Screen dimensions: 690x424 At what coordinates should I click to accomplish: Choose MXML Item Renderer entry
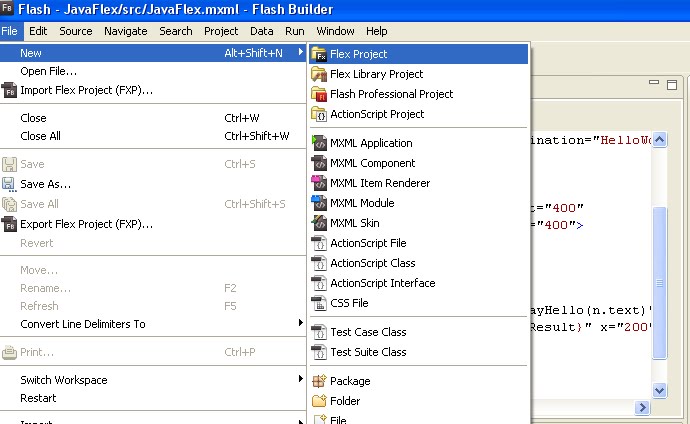click(x=418, y=183)
